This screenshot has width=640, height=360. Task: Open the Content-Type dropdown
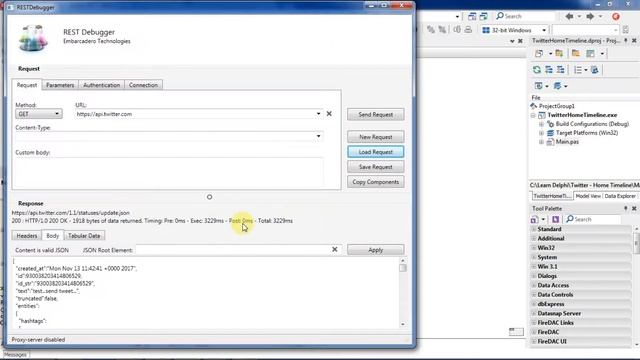pos(318,136)
